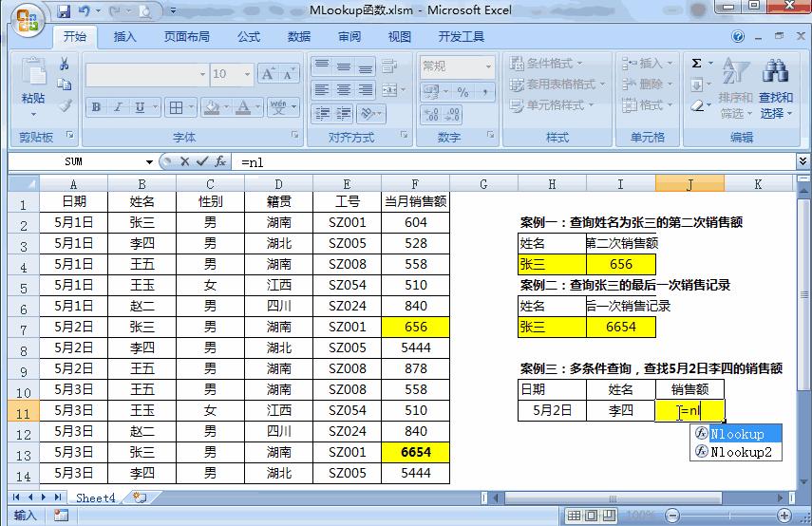This screenshot has width=812, height=526.
Task: Expand the Insert cells (插入) dropdown
Action: click(670, 64)
